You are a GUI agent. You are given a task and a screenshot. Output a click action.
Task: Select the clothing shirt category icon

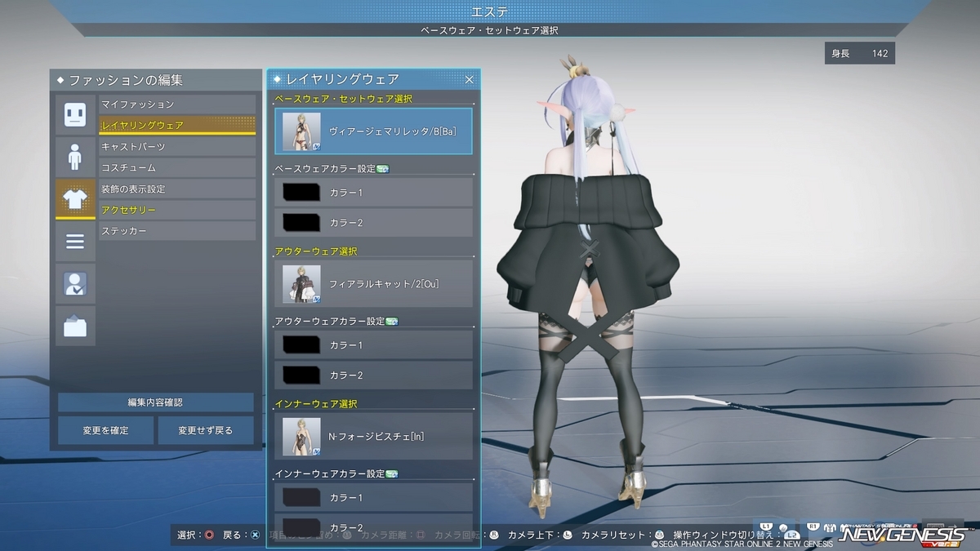click(x=75, y=199)
